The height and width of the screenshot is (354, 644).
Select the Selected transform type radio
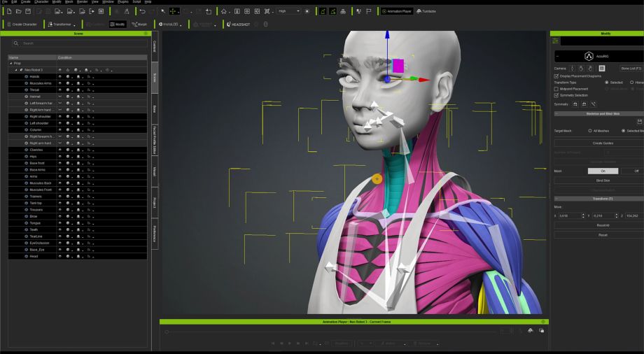(x=607, y=83)
